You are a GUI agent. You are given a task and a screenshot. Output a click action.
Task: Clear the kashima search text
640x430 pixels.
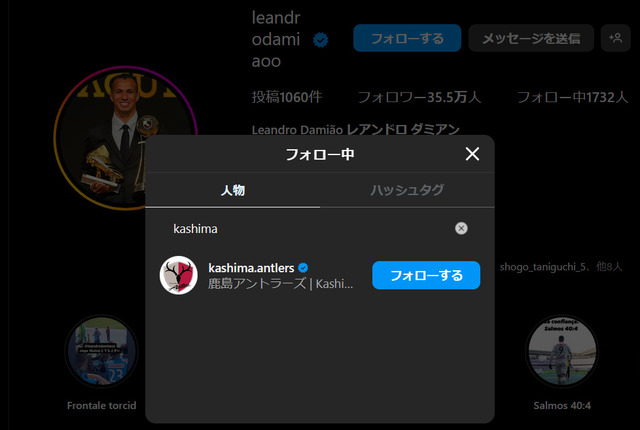coord(461,228)
